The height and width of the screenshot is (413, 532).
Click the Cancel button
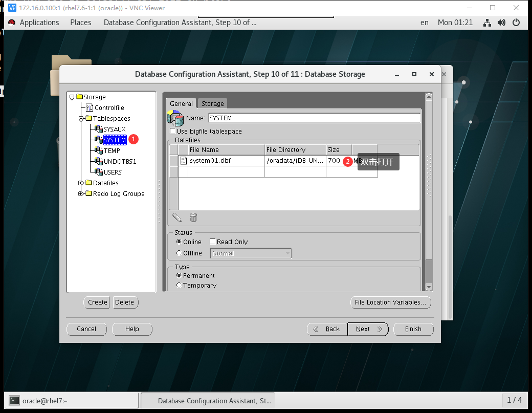[86, 329]
